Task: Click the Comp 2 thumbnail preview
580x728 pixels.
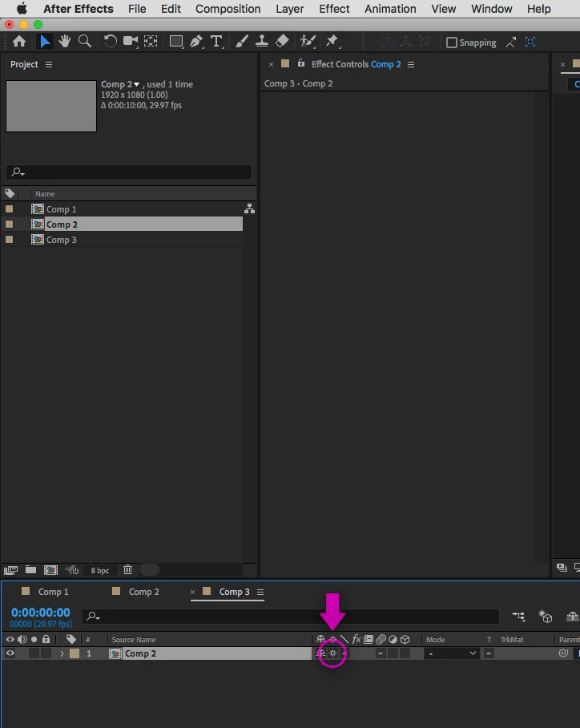Action: pos(51,107)
